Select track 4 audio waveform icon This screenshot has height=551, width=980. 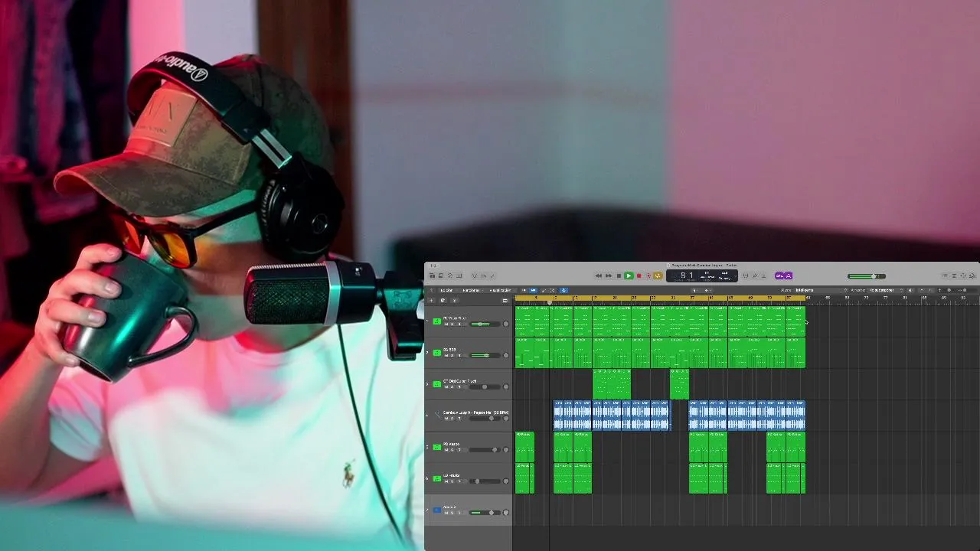[437, 416]
